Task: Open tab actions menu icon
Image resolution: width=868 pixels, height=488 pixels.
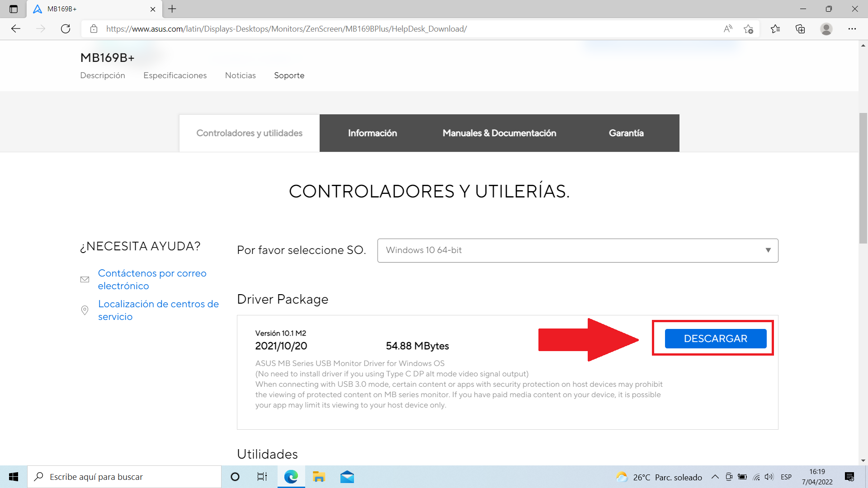Action: click(14, 9)
